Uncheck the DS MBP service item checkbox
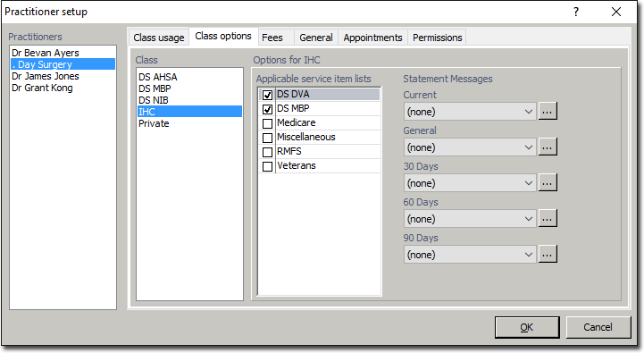The image size is (644, 353). [x=267, y=109]
